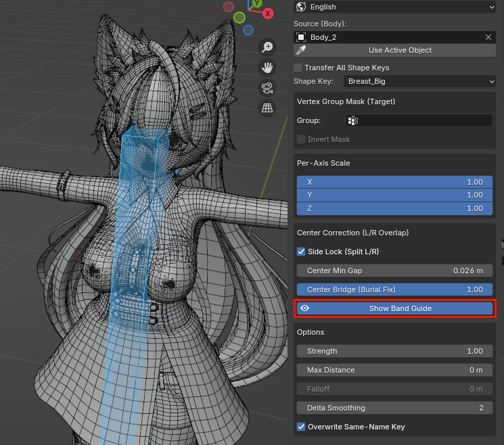504x445 pixels.
Task: Enable Transfer All Shape Keys checkbox
Action: point(298,68)
